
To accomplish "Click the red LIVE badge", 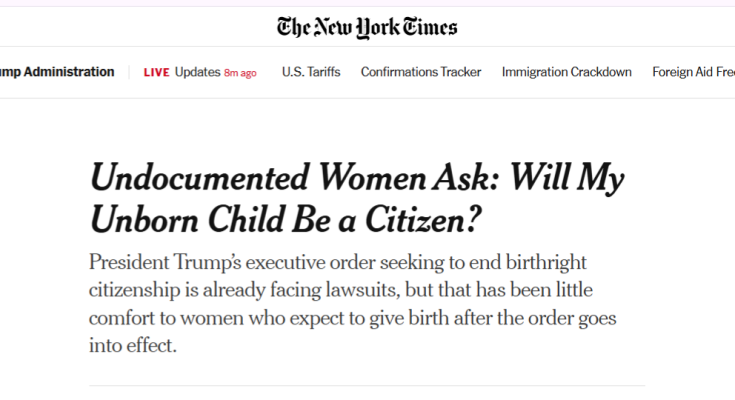I will pos(157,72).
